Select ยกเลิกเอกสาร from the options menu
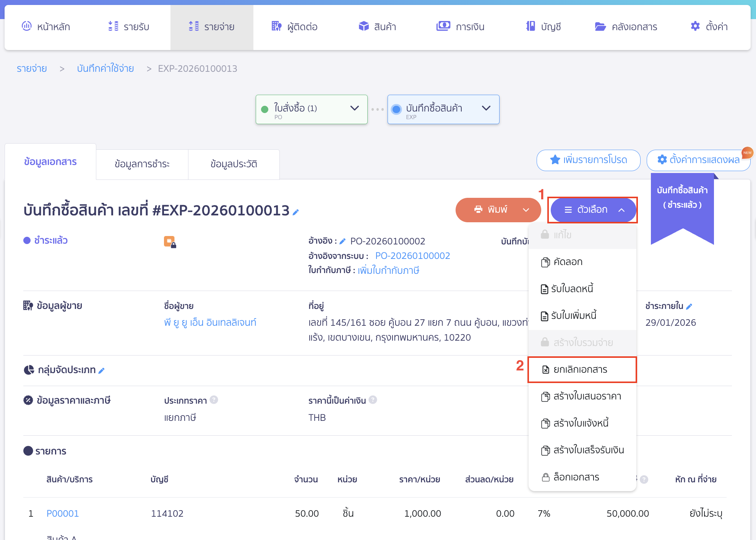 [x=580, y=369]
